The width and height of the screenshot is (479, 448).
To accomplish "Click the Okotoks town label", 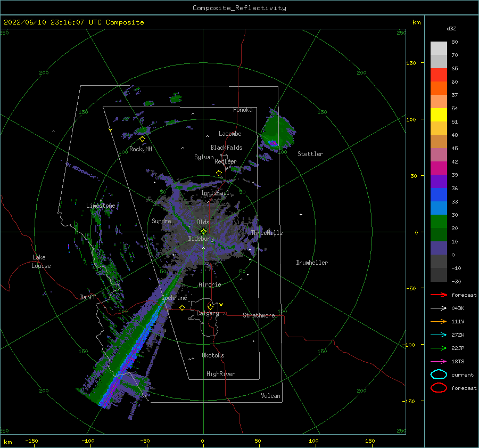I will pos(213,355).
